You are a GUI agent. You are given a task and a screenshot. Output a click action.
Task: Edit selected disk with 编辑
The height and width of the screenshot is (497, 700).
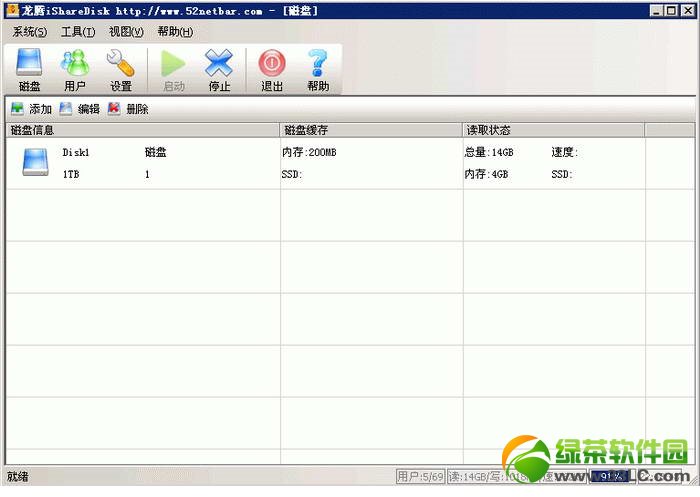coord(79,109)
